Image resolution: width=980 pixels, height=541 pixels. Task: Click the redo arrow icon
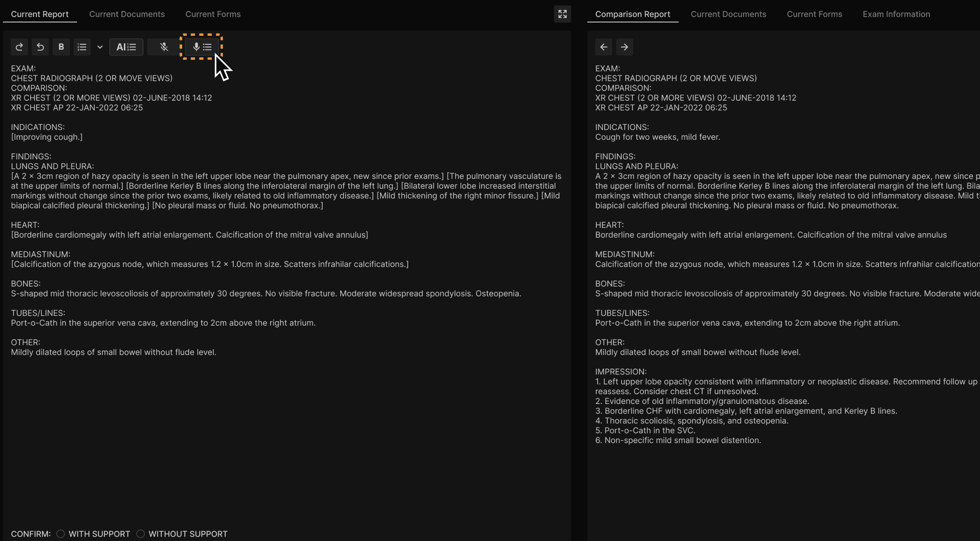(19, 47)
